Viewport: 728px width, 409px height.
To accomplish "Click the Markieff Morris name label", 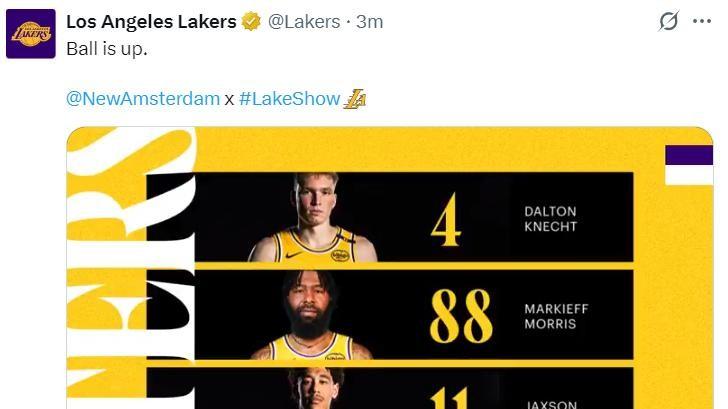I will click(556, 316).
